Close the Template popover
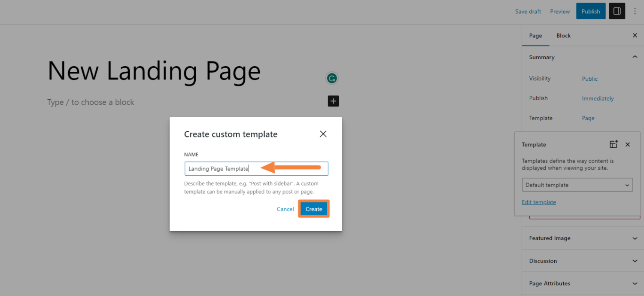Image resolution: width=644 pixels, height=296 pixels. coord(628,145)
